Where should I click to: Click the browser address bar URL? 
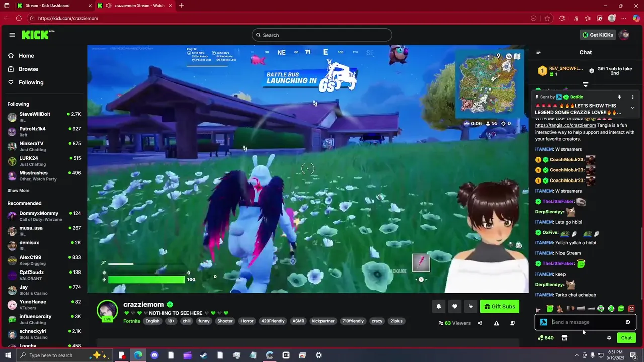[x=68, y=18]
